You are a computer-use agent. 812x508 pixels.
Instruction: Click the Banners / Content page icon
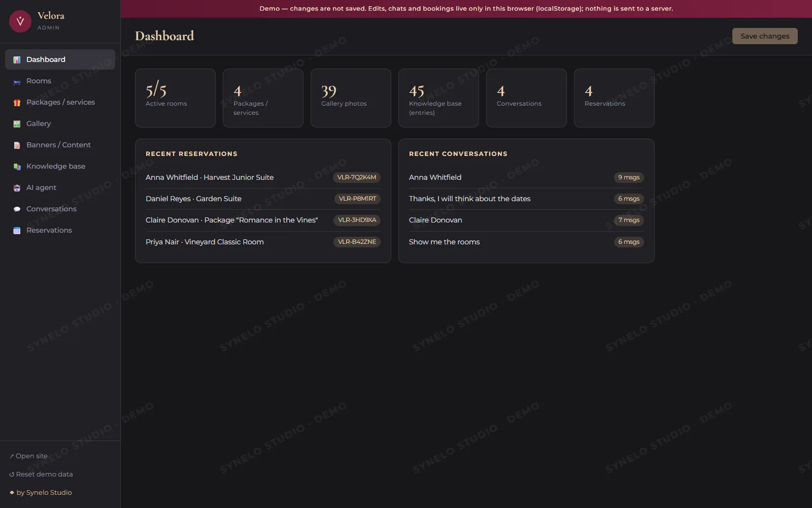tap(17, 145)
